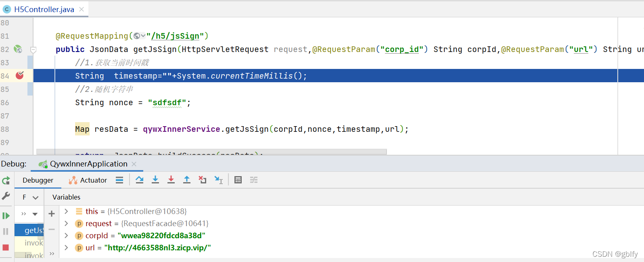Click the url value "http://4663588nl3.zicp.vip/"
The height and width of the screenshot is (262, 644).
tap(158, 247)
